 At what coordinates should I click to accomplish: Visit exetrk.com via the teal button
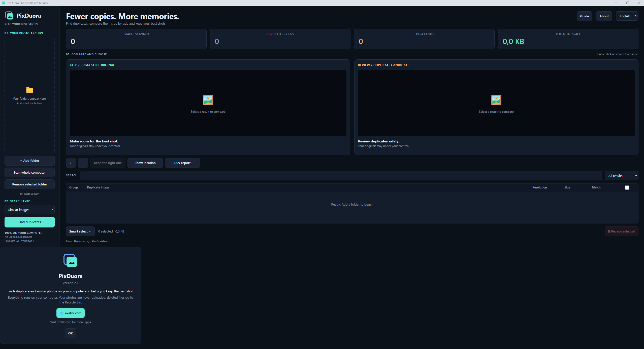(71, 313)
